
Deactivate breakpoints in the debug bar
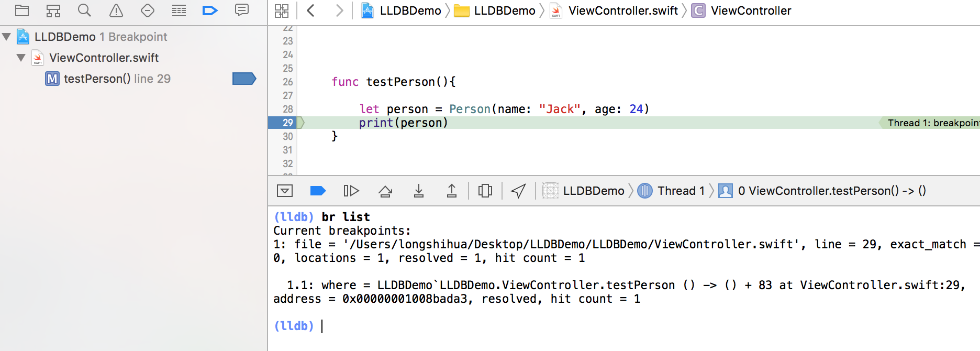point(318,191)
